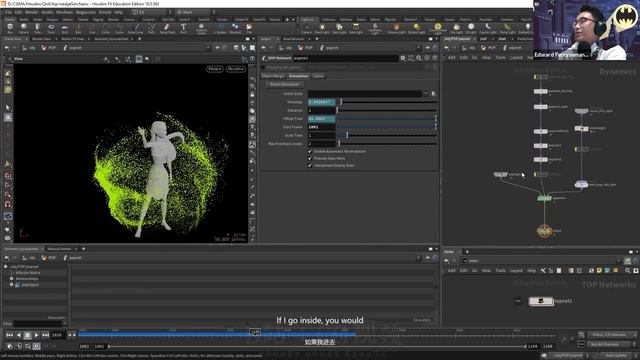The image size is (640, 360).
Task: Open the Initial State dropdown arrow
Action: pyautogui.click(x=426, y=93)
